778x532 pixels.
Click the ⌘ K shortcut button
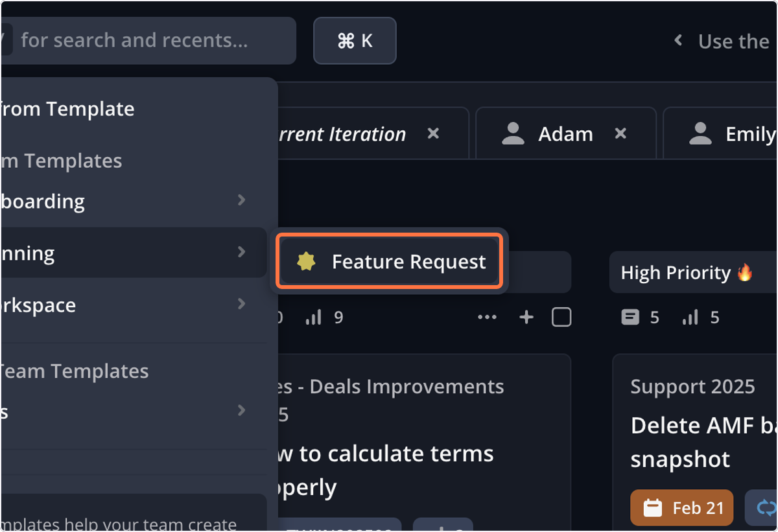355,41
